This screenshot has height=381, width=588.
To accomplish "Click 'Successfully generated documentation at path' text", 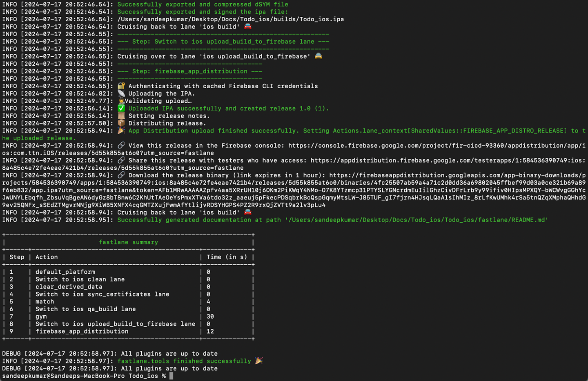I will (x=199, y=220).
